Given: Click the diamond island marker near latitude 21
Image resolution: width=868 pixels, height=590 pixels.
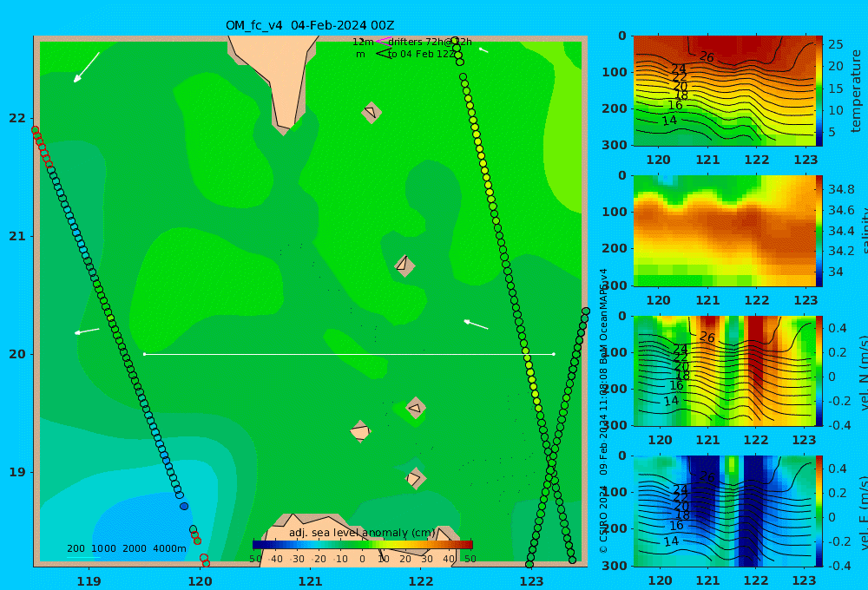Looking at the screenshot, I should pos(404,265).
